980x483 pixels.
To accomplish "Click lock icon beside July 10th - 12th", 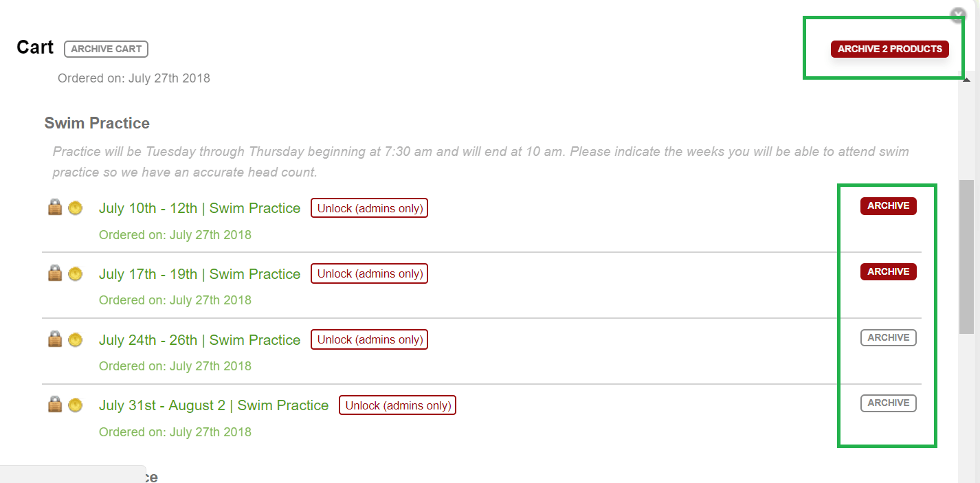I will (x=55, y=207).
